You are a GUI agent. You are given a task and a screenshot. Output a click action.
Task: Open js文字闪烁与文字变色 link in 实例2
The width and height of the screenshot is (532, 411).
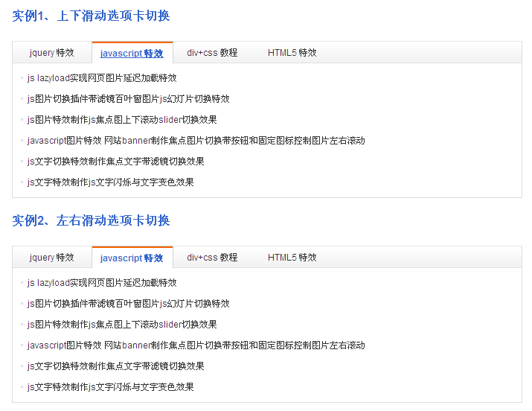tap(110, 387)
